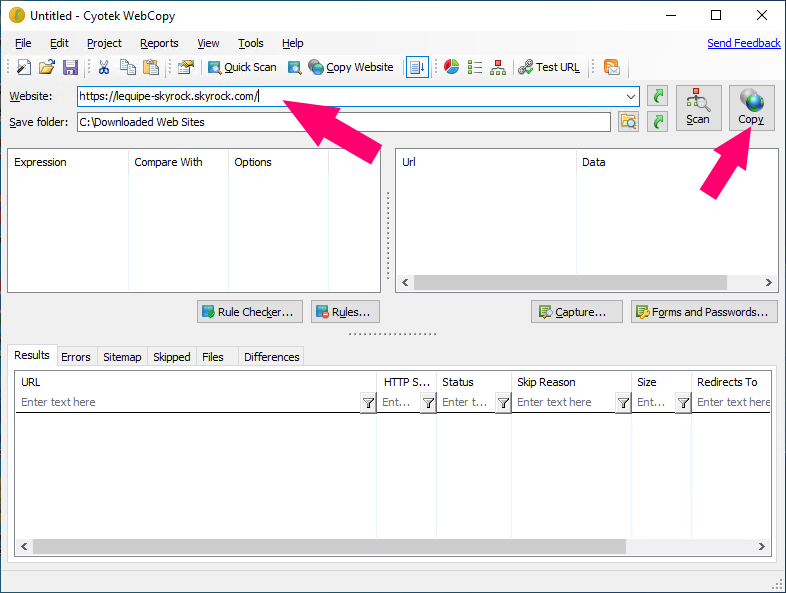Click the Save folder path field
This screenshot has height=593, width=786.
coord(344,122)
